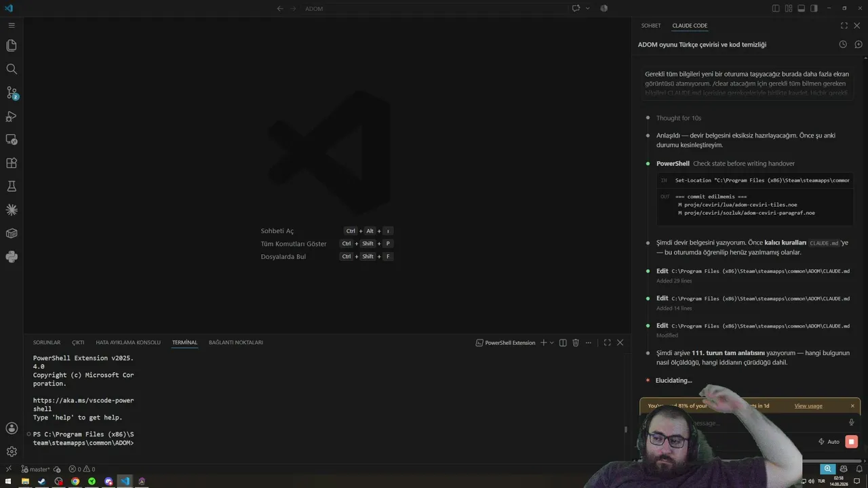The width and height of the screenshot is (868, 488).
Task: Open the Testing flask view
Action: pos(12,186)
